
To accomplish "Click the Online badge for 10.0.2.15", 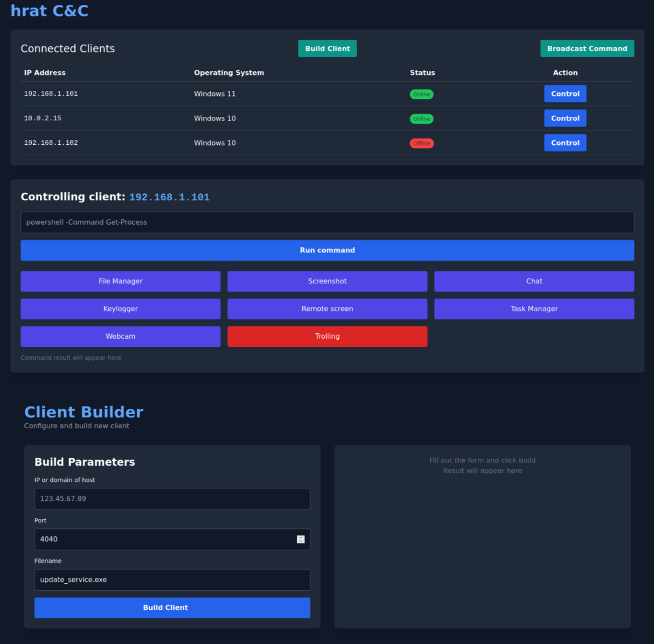I will tap(422, 118).
